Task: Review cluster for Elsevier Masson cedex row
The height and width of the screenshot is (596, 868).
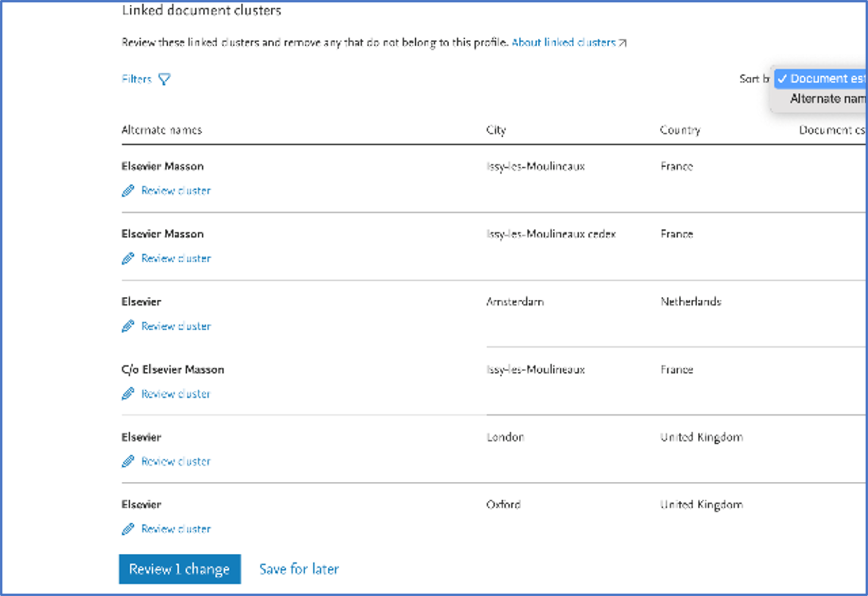Action: tap(176, 259)
